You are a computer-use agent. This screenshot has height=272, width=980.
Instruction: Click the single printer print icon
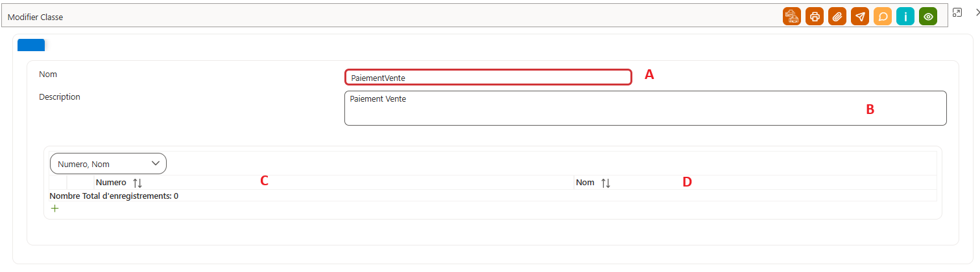[815, 17]
